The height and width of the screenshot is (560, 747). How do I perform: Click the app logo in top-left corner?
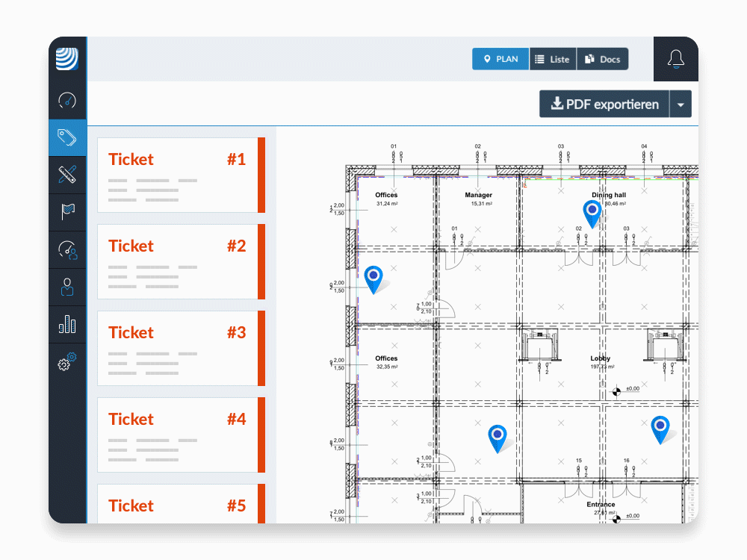pos(67,58)
